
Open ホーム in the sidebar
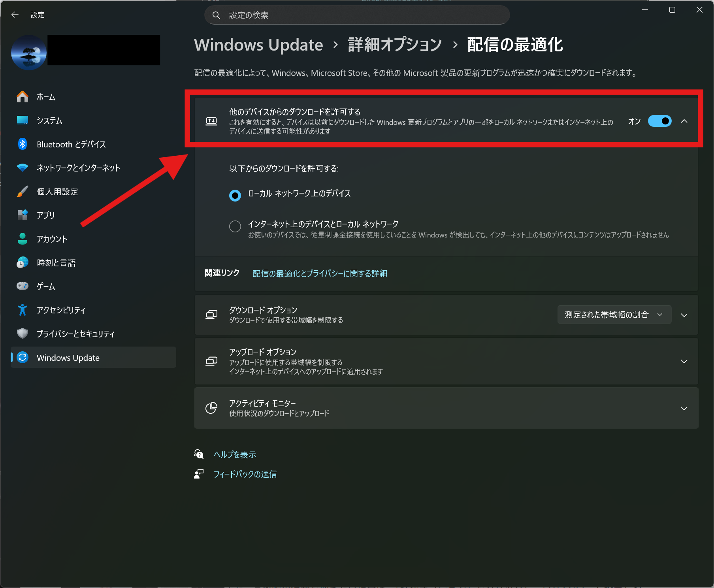point(93,97)
